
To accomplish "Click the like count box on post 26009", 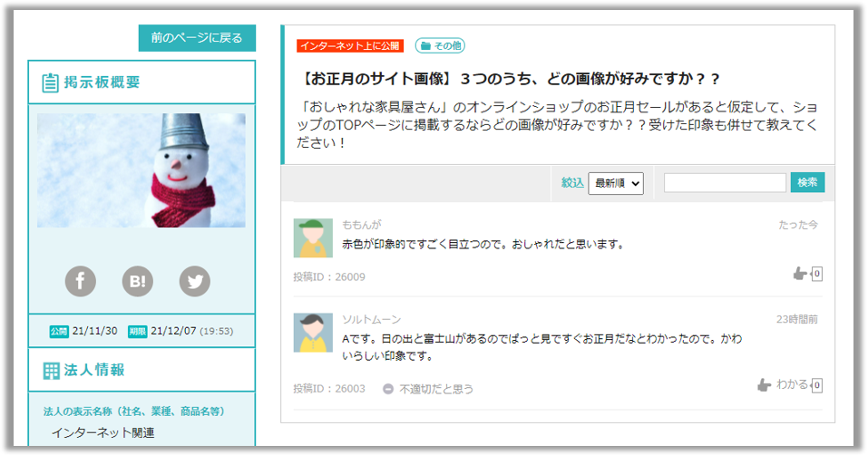I will pos(816,274).
